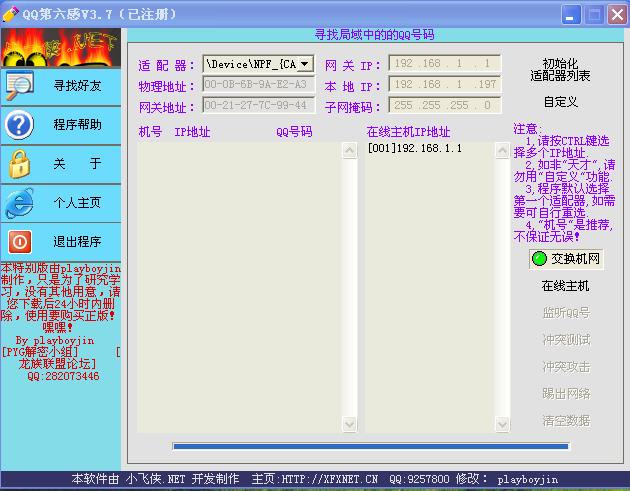Toggle the 交换机网 green indicator button

566,259
